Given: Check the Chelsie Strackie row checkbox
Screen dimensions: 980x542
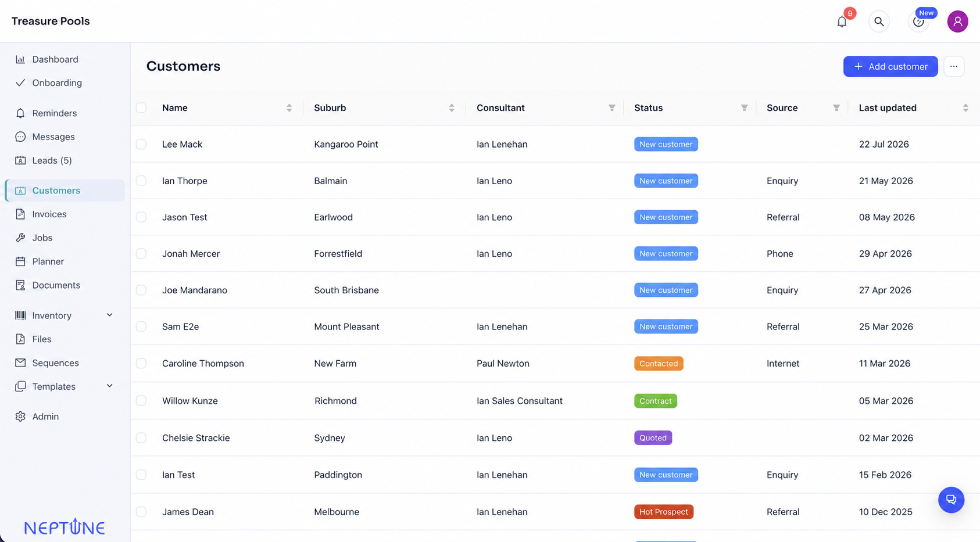Looking at the screenshot, I should coord(141,438).
